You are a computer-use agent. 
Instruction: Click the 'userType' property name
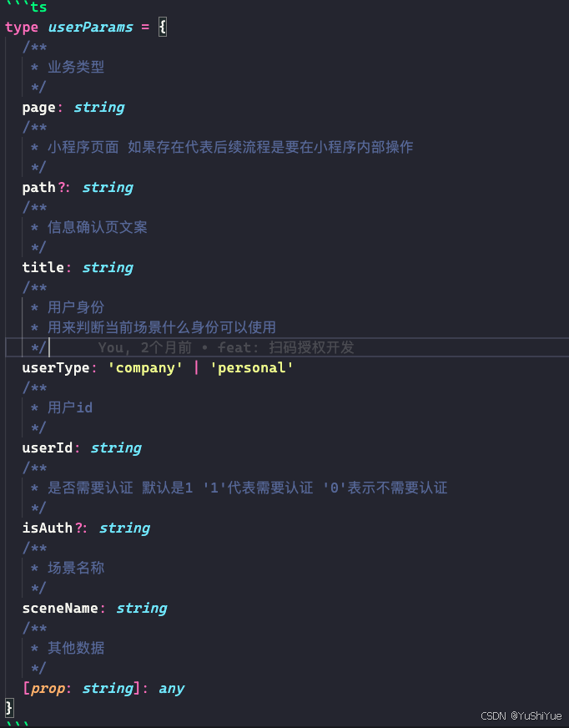point(56,368)
